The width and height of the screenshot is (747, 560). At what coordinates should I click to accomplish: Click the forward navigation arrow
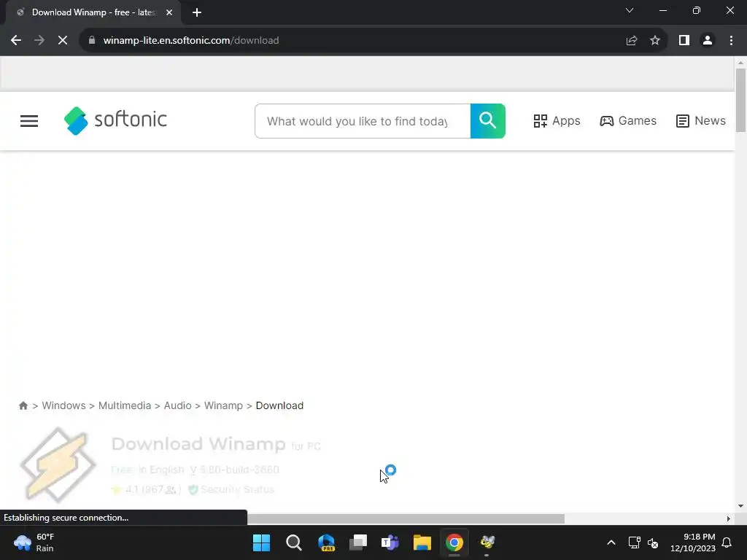click(x=39, y=41)
